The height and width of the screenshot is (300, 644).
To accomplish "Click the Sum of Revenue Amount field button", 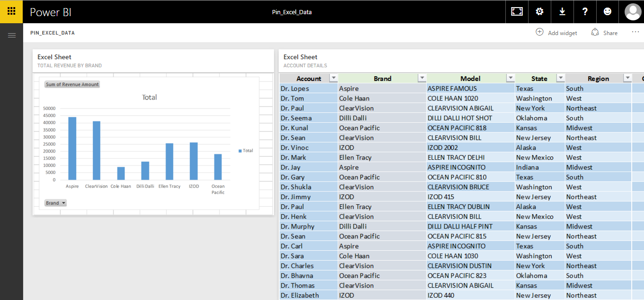I will [72, 84].
